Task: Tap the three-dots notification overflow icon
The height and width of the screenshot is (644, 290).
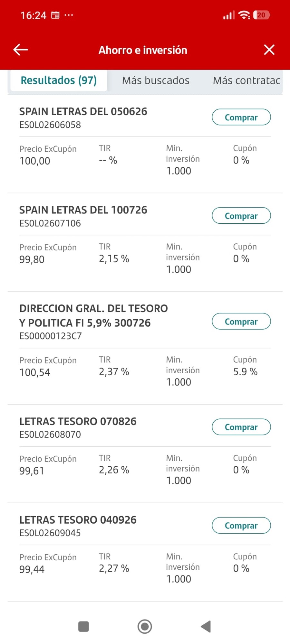Action: pos(69,15)
